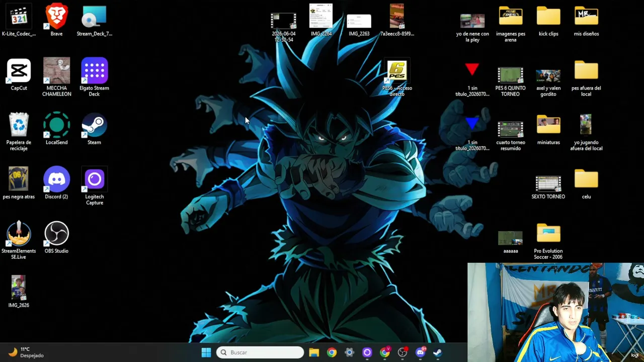Open the 'imagenes pes arena' folder

pos(511,24)
